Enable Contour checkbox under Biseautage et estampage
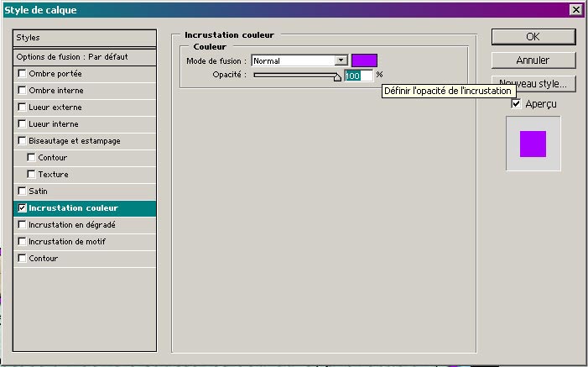Viewport: 588px width, 367px height. (x=32, y=157)
